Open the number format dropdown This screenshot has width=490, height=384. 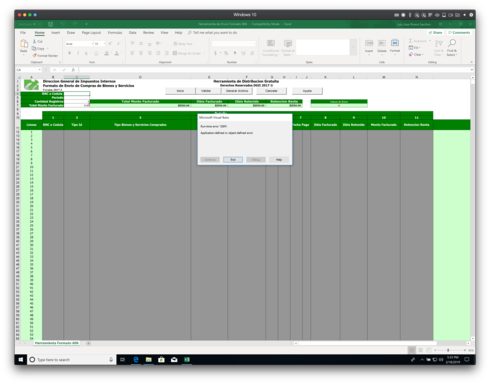(255, 44)
